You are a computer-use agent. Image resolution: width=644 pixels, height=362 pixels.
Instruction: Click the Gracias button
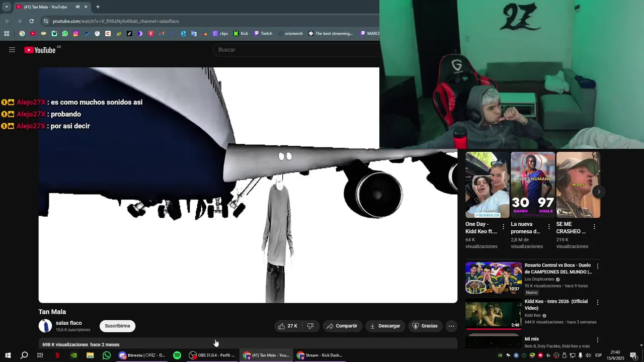pos(425,326)
